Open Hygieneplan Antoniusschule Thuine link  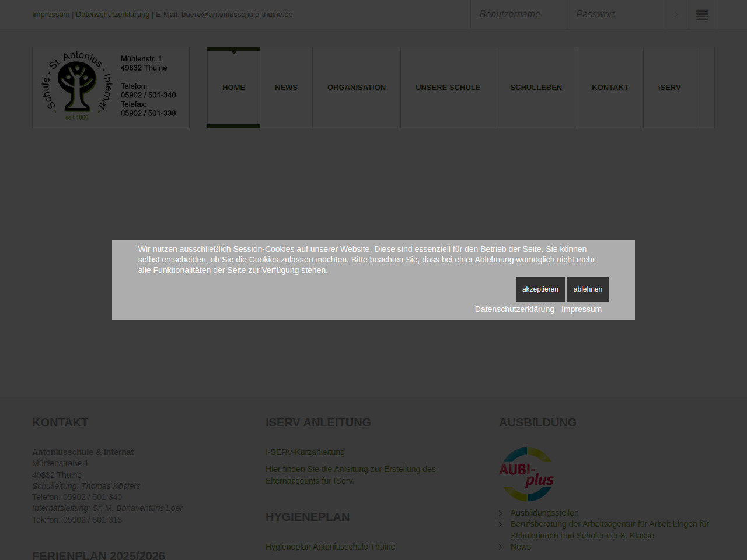click(x=330, y=547)
